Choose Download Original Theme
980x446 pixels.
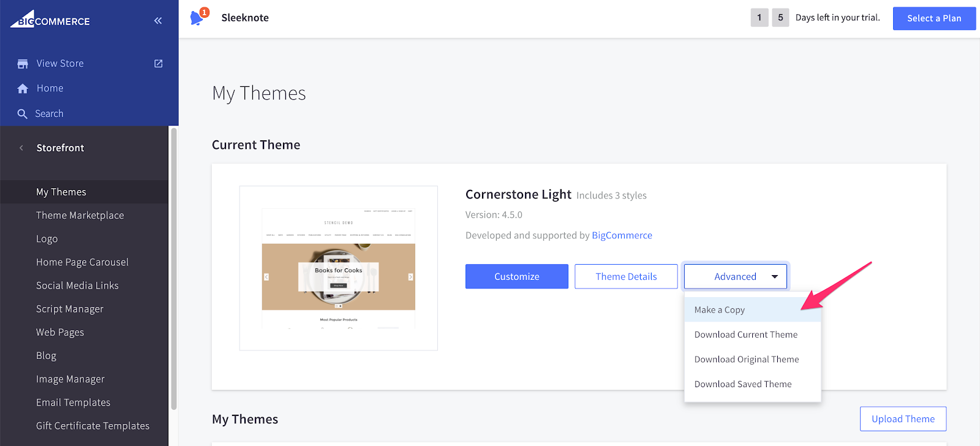point(752,359)
